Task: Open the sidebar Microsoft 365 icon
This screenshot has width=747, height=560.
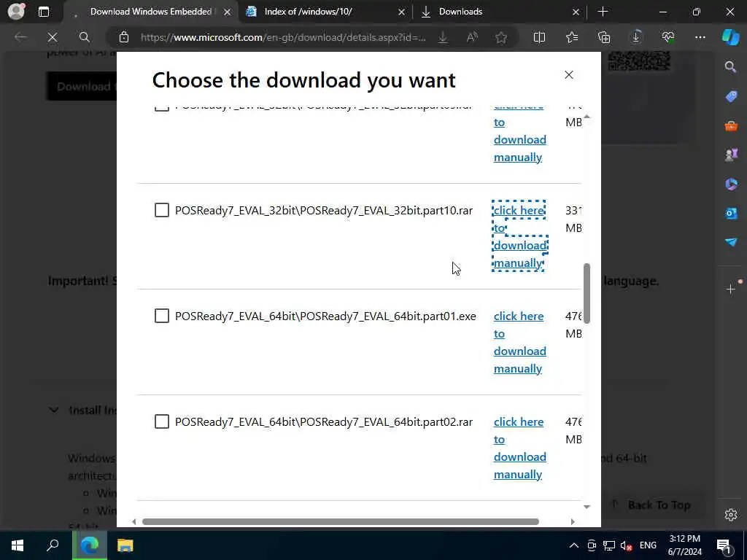Action: (731, 184)
